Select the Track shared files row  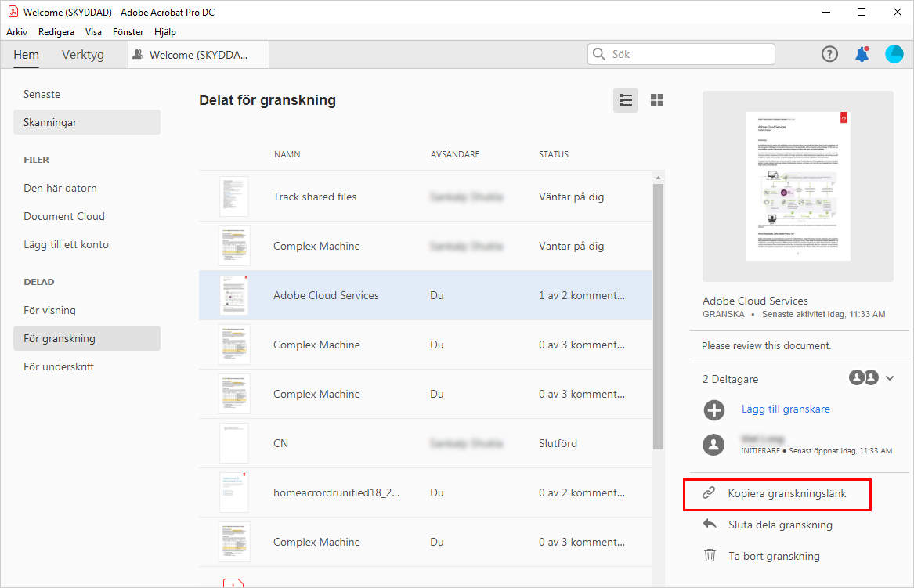[x=425, y=197]
